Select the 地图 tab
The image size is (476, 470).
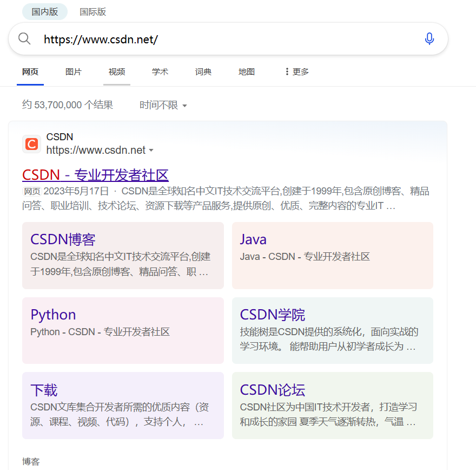tap(247, 72)
